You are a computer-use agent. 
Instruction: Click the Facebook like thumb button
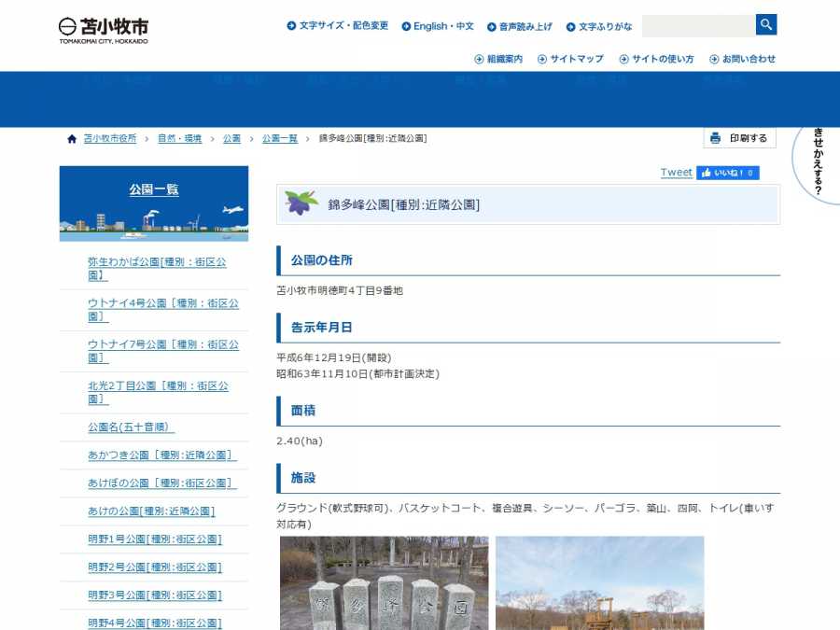pyautogui.click(x=727, y=173)
